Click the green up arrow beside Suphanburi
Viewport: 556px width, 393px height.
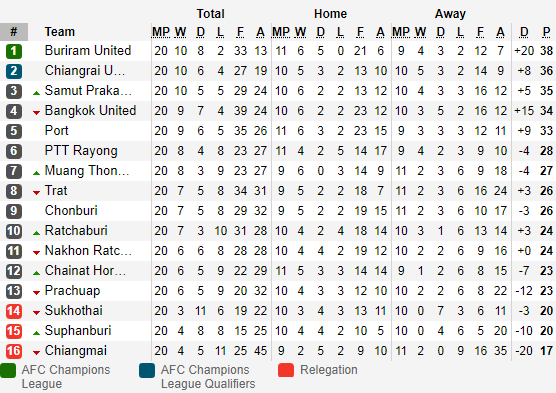coord(36,333)
